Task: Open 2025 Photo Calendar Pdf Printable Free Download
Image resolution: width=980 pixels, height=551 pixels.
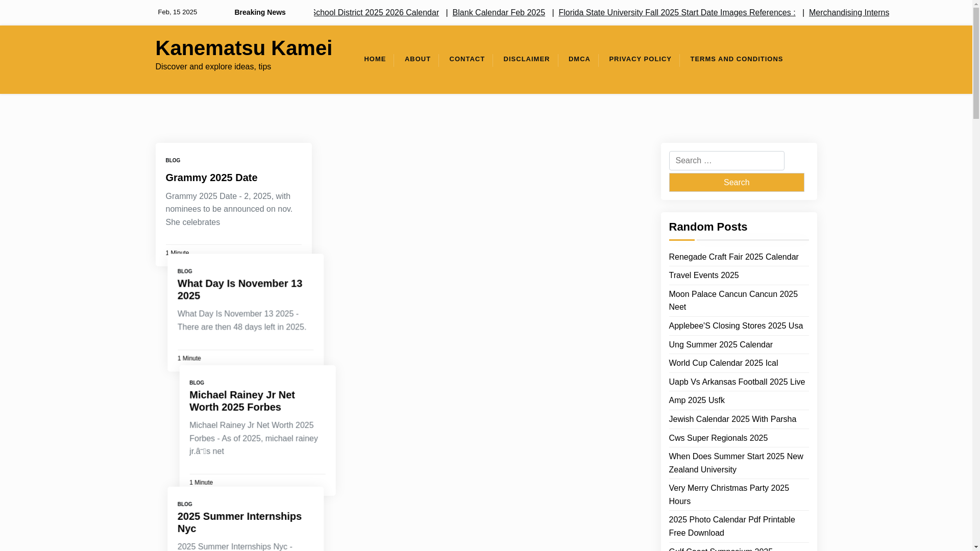Action: click(x=731, y=526)
